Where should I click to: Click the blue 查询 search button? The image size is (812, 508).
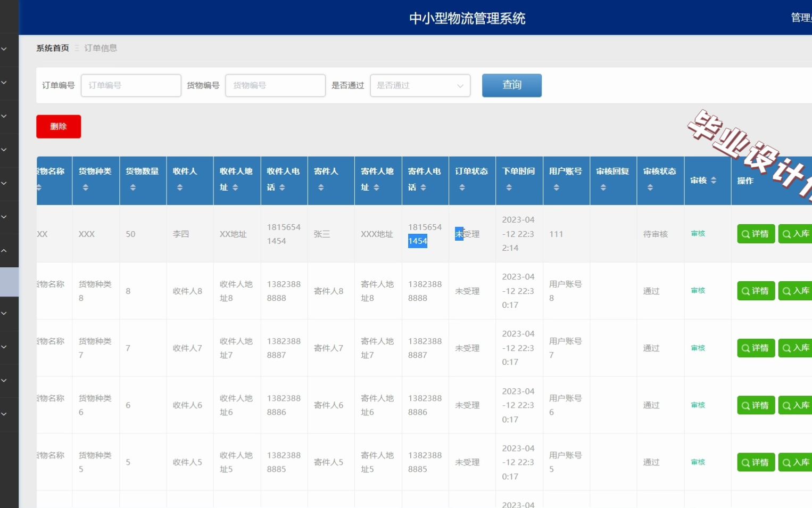tap(511, 85)
